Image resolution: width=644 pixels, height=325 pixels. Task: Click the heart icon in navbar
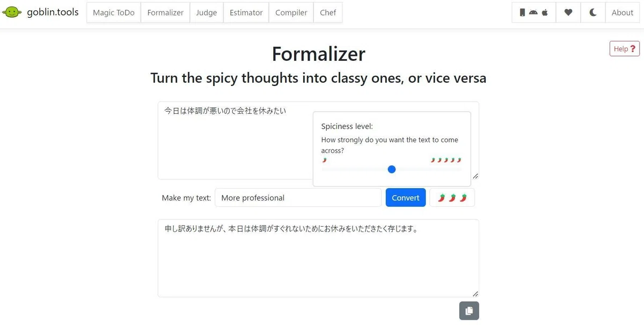click(x=568, y=13)
